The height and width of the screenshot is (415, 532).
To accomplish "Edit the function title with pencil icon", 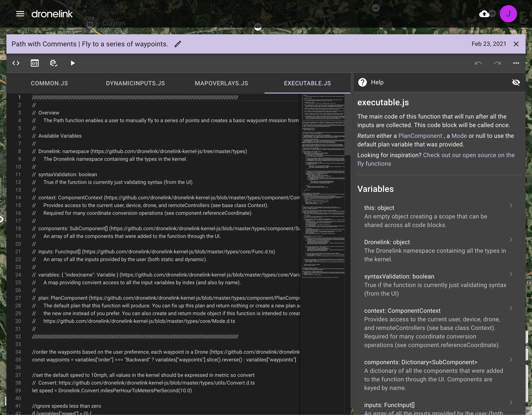I will (178, 44).
